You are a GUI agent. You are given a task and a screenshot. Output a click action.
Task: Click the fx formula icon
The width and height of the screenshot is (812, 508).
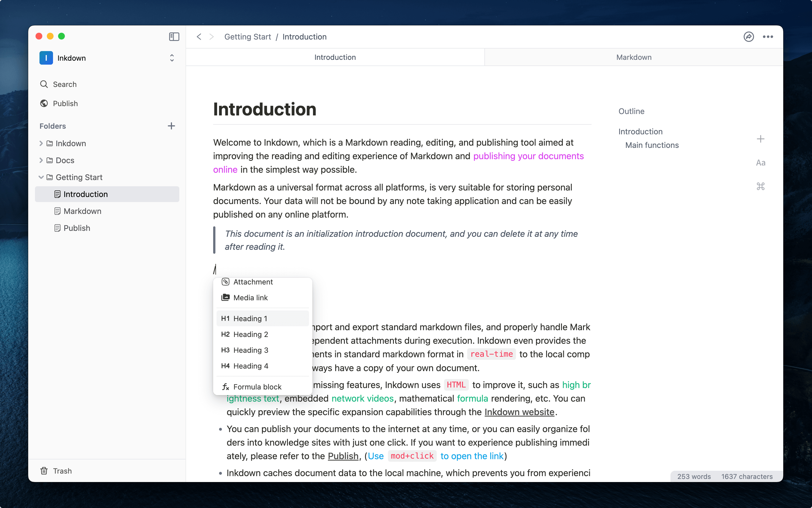point(226,387)
